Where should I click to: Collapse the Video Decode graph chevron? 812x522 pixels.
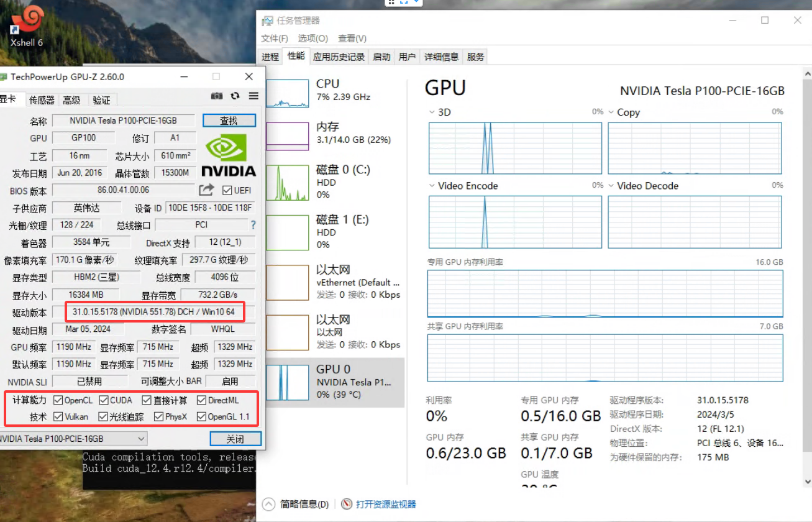click(x=611, y=185)
